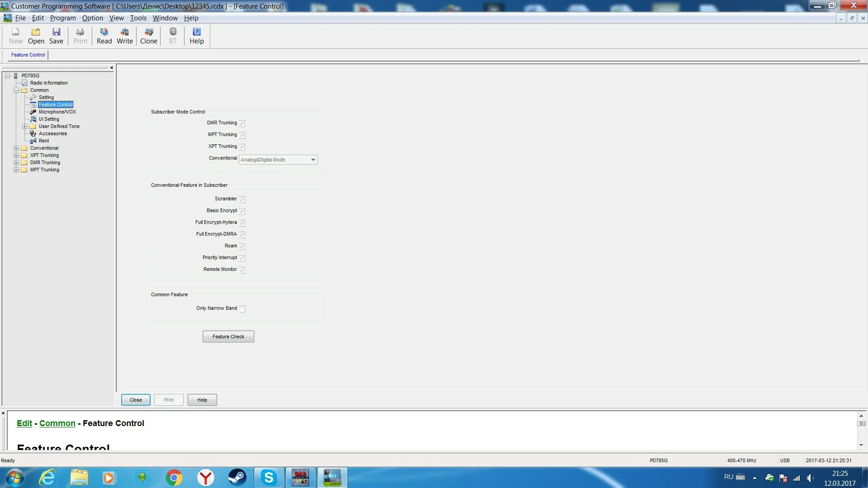The image size is (868, 488).
Task: Read data from radio with Read icon
Action: 104,36
